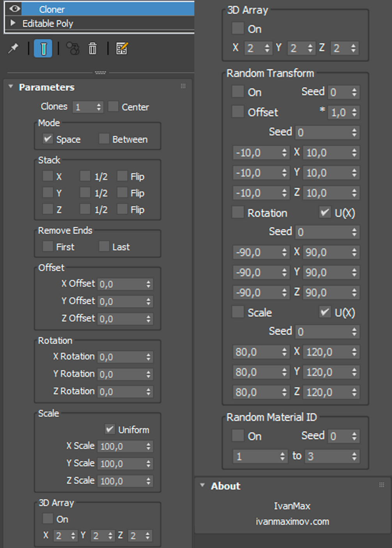Select the Cloner modifier in stack
Viewport: 392px width, 548px height.
pyautogui.click(x=52, y=9)
